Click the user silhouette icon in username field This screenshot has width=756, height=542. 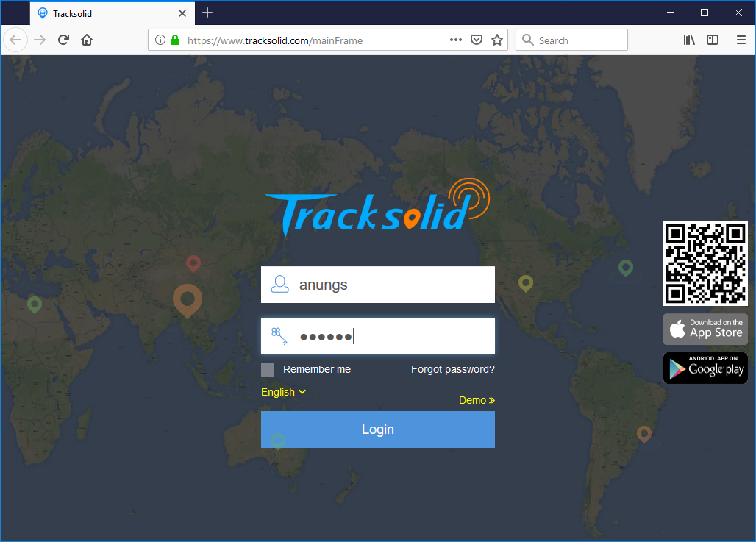tap(280, 284)
